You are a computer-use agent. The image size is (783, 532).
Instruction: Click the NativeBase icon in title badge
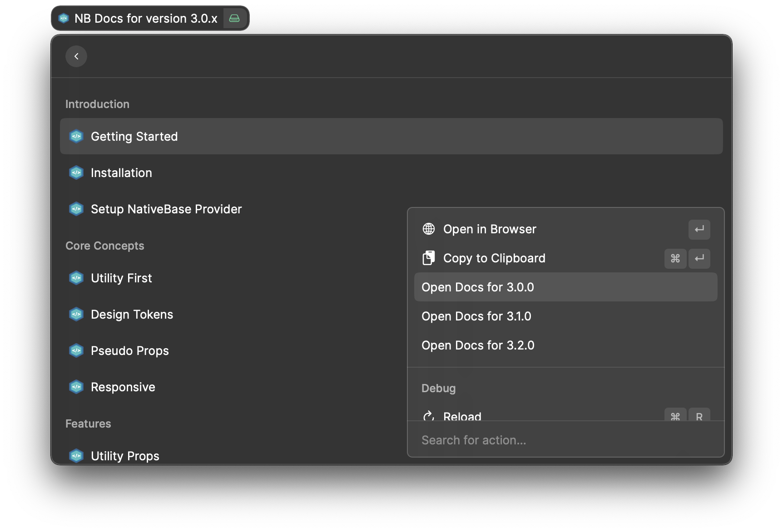click(64, 18)
